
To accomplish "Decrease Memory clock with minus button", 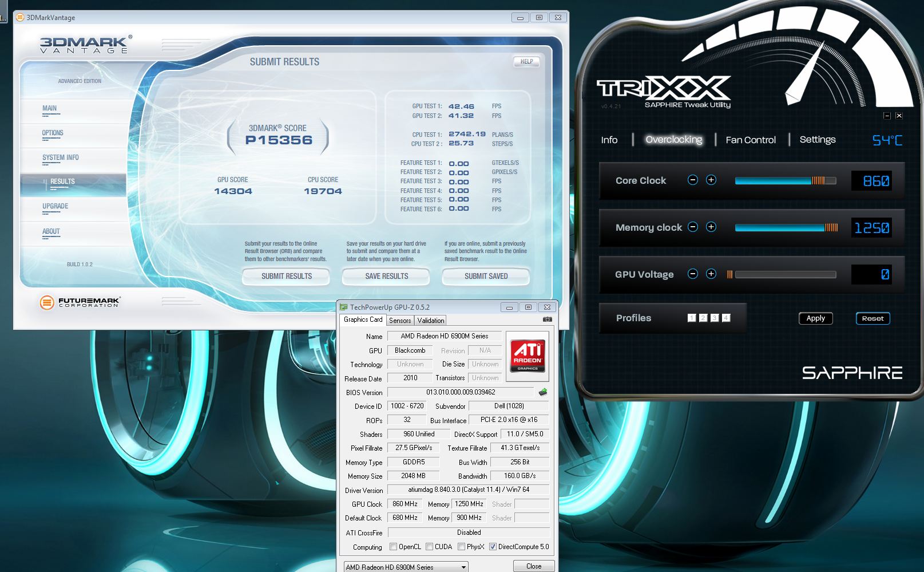I will [693, 227].
